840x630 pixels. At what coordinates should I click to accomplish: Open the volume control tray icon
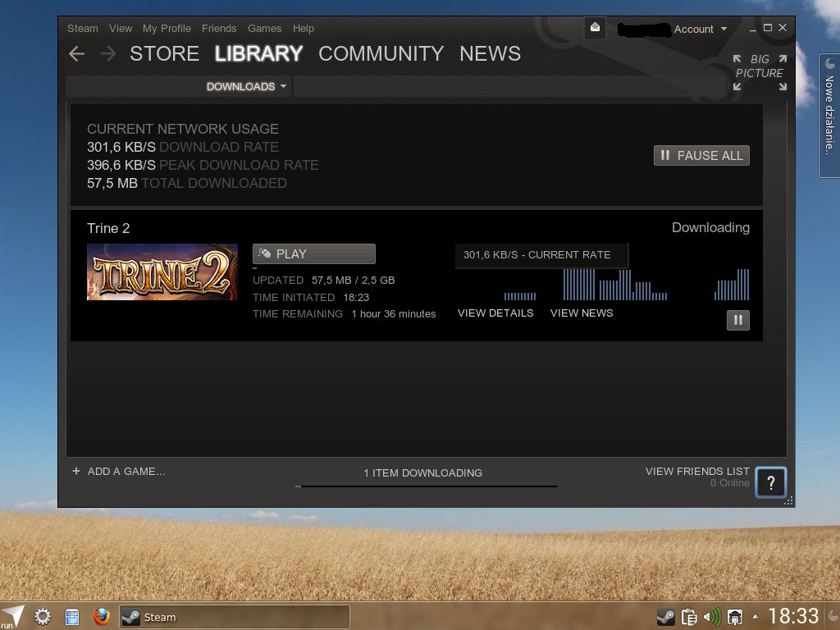point(712,617)
